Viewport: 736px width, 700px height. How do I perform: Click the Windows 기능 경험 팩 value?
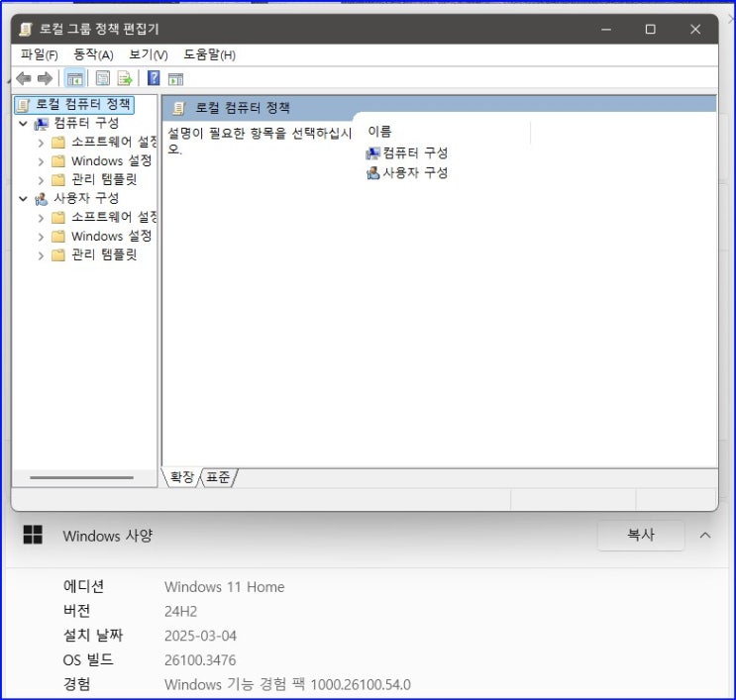tap(287, 684)
